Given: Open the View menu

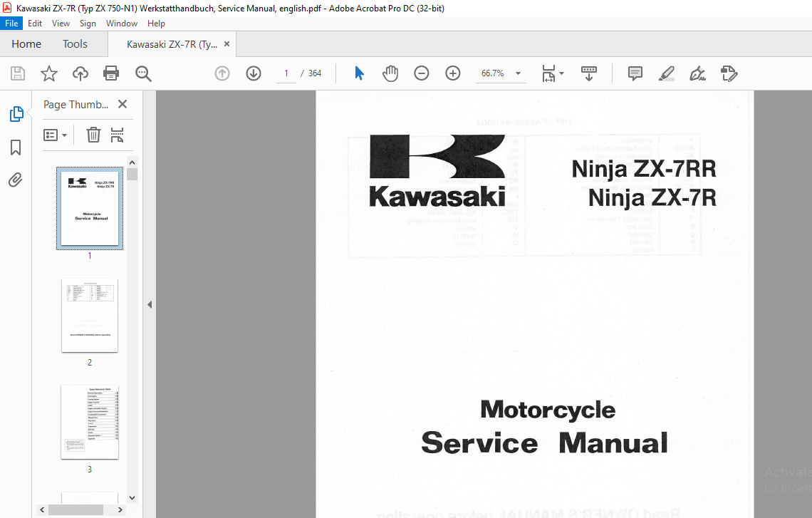Looking at the screenshot, I should click(61, 24).
